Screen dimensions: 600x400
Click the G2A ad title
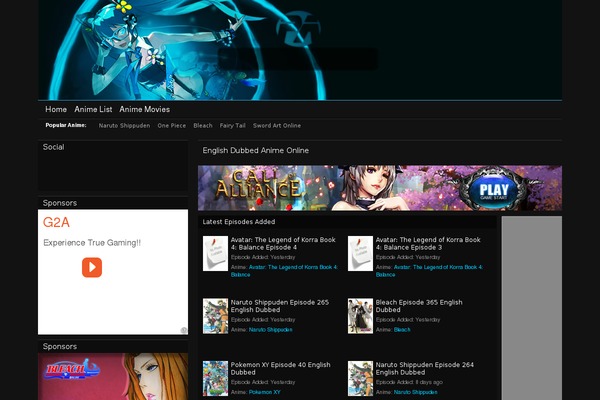coord(56,222)
